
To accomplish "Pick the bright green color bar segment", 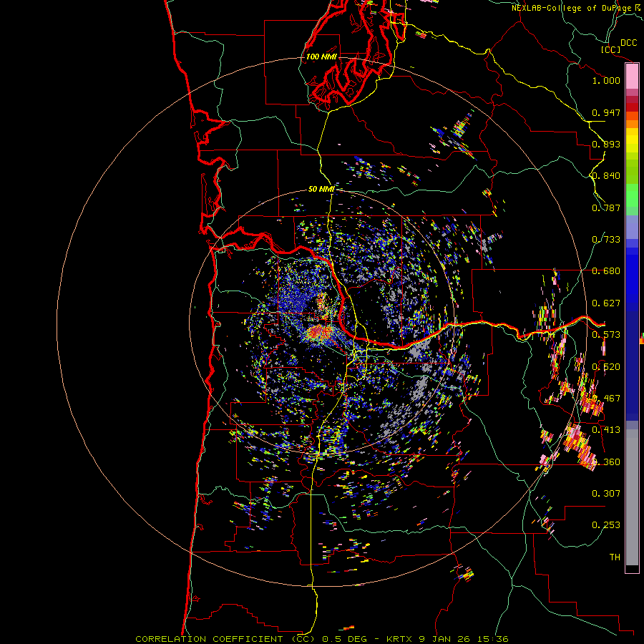I will coord(632,195).
